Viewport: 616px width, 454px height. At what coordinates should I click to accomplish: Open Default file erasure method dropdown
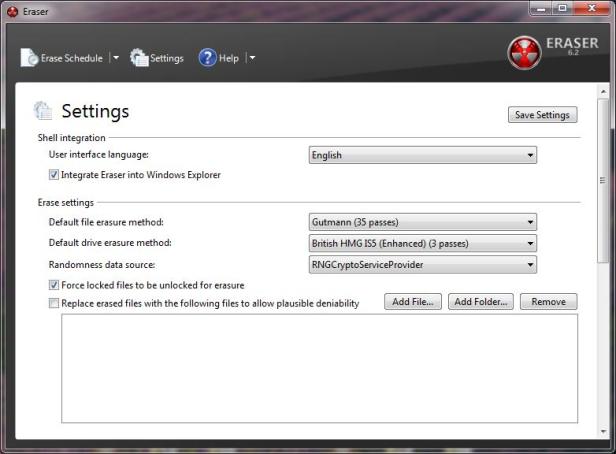tap(422, 222)
